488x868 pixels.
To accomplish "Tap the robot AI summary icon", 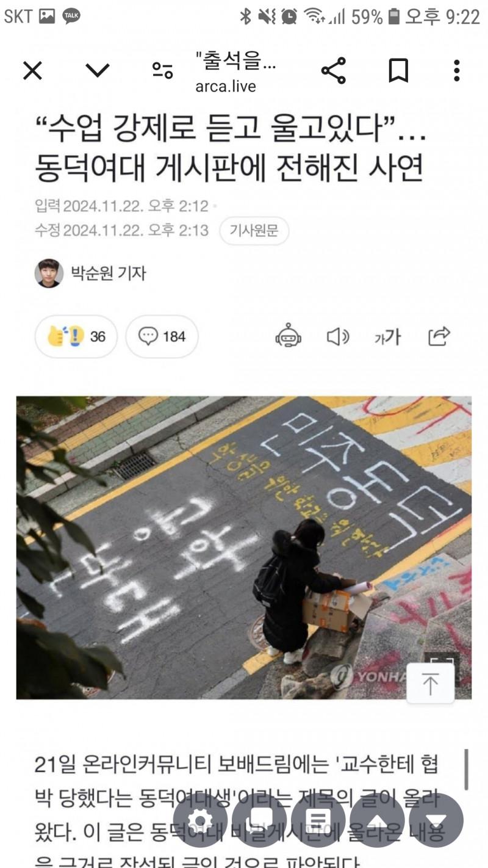I will click(x=288, y=336).
